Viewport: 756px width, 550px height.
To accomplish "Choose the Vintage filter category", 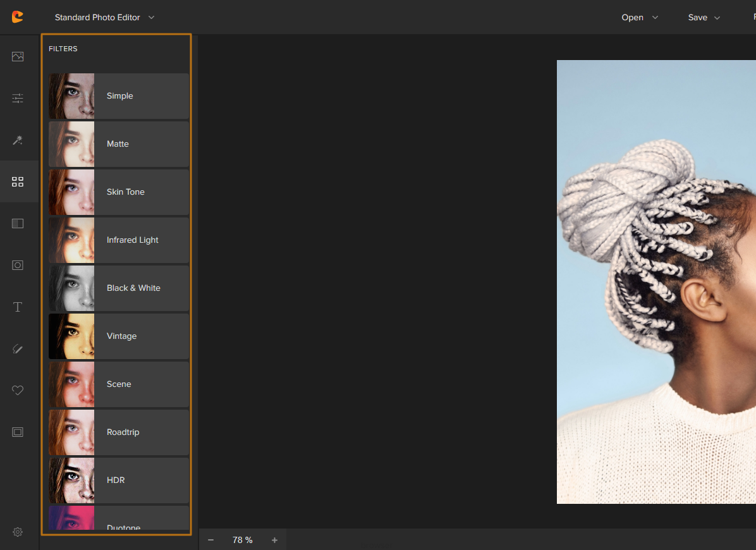I will pos(121,336).
